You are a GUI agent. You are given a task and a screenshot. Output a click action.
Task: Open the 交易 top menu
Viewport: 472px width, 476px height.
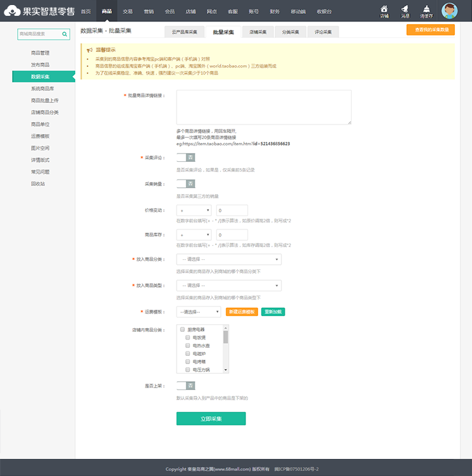coord(128,11)
